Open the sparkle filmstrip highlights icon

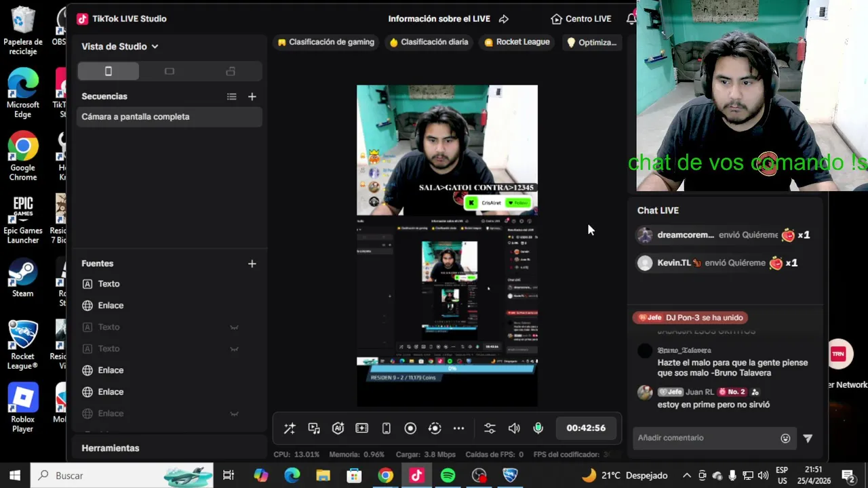[362, 428]
